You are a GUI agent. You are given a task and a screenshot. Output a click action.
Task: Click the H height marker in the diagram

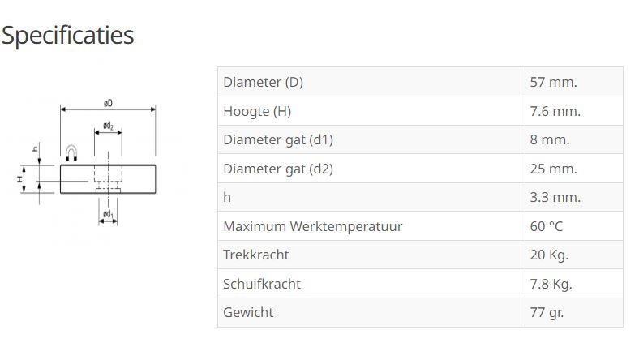[20, 178]
